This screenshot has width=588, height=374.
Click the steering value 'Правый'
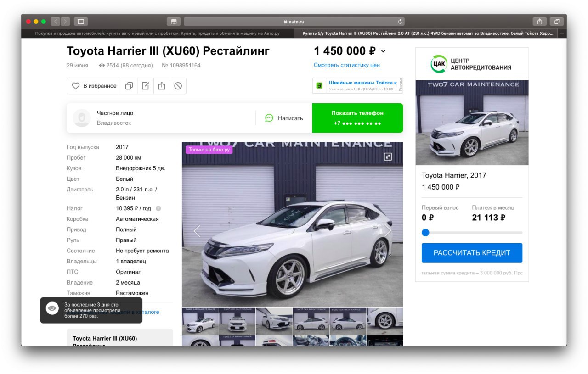(x=126, y=240)
